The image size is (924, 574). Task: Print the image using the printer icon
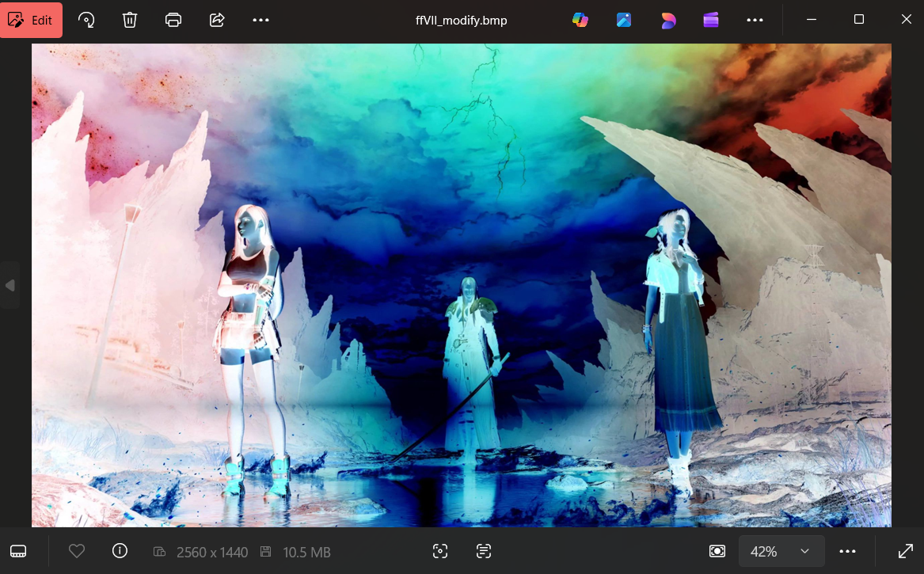click(173, 21)
